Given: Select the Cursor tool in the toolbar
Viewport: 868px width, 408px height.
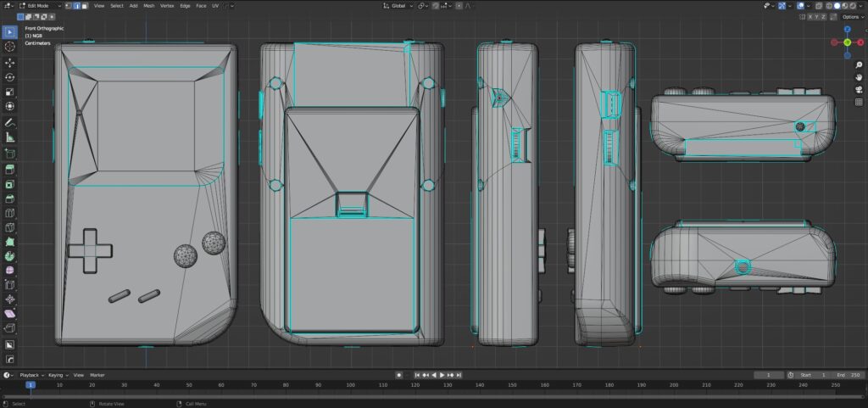Looking at the screenshot, I should point(10,47).
